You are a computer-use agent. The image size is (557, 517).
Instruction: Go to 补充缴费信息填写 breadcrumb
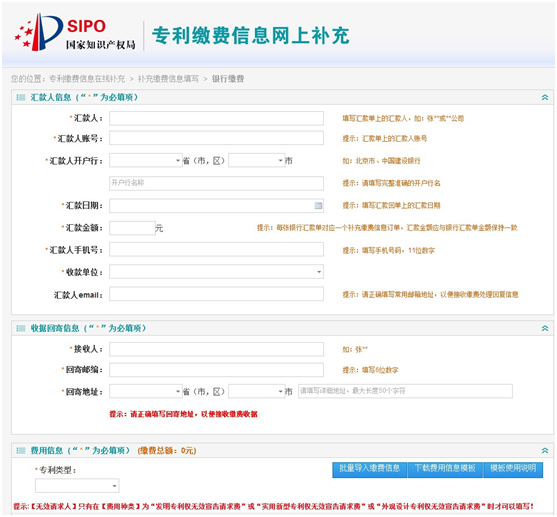[x=168, y=79]
